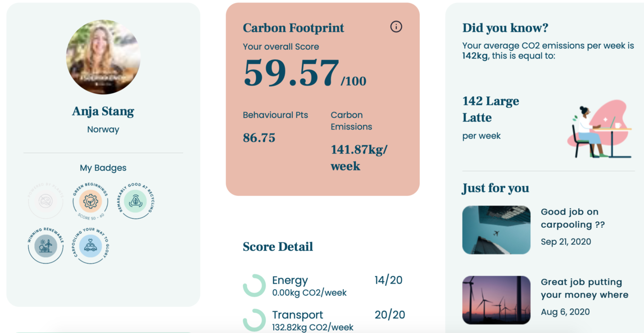Open the Remarkably Good at Recycling badge
Image resolution: width=644 pixels, height=333 pixels.
[x=135, y=202]
